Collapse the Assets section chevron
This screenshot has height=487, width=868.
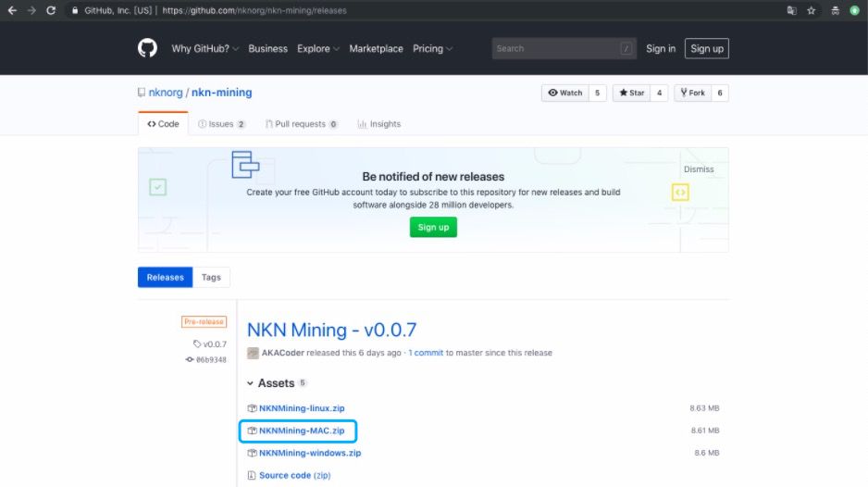point(250,383)
